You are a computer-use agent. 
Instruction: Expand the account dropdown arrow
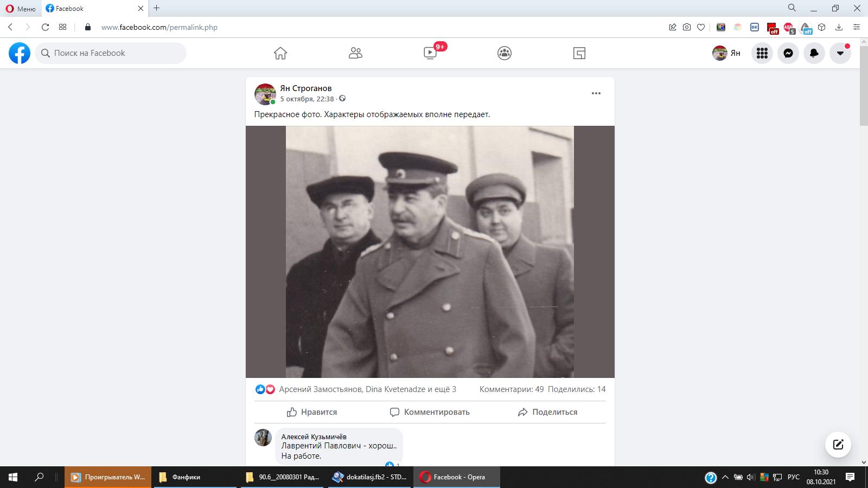tap(840, 53)
